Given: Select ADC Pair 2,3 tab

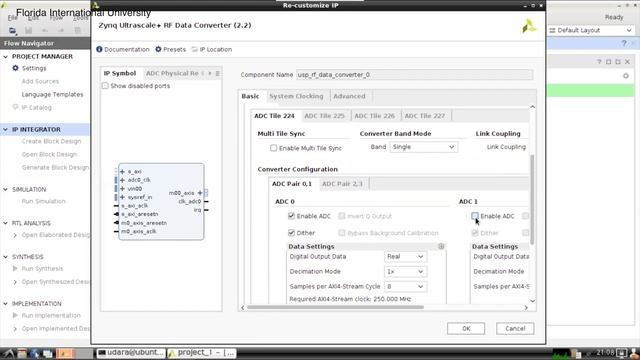Looking at the screenshot, I should click(342, 184).
